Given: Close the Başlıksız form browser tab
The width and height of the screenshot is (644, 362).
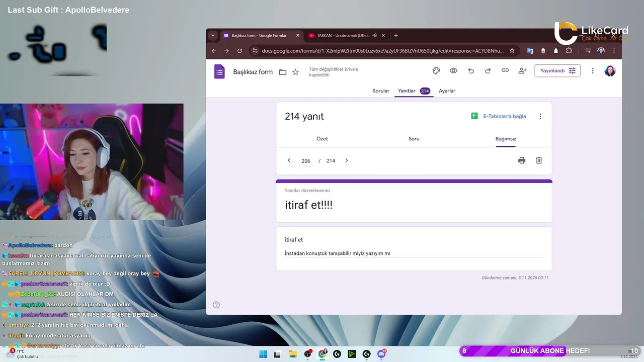Looking at the screenshot, I should (297, 36).
